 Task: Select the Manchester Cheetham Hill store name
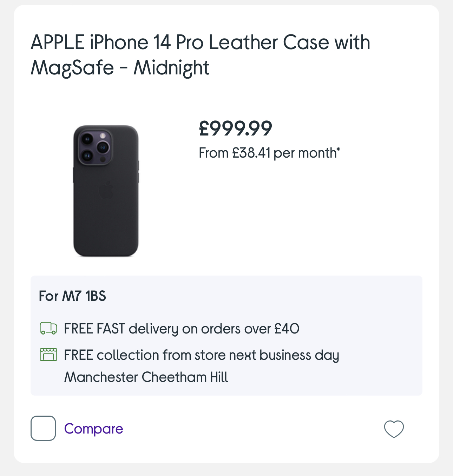(x=146, y=377)
